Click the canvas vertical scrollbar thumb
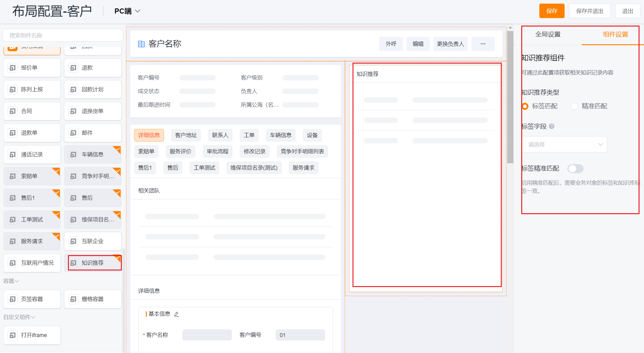 point(510,96)
